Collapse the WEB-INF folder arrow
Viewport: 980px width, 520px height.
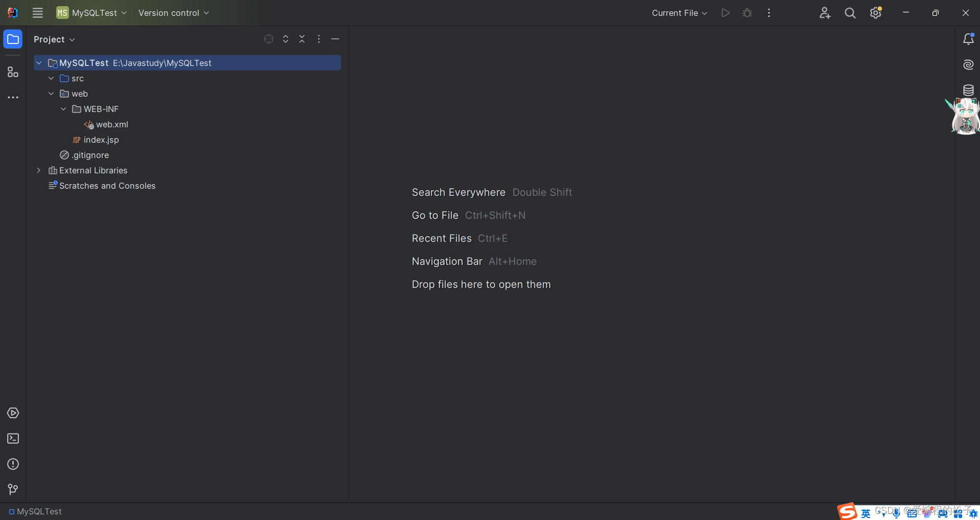pyautogui.click(x=63, y=109)
